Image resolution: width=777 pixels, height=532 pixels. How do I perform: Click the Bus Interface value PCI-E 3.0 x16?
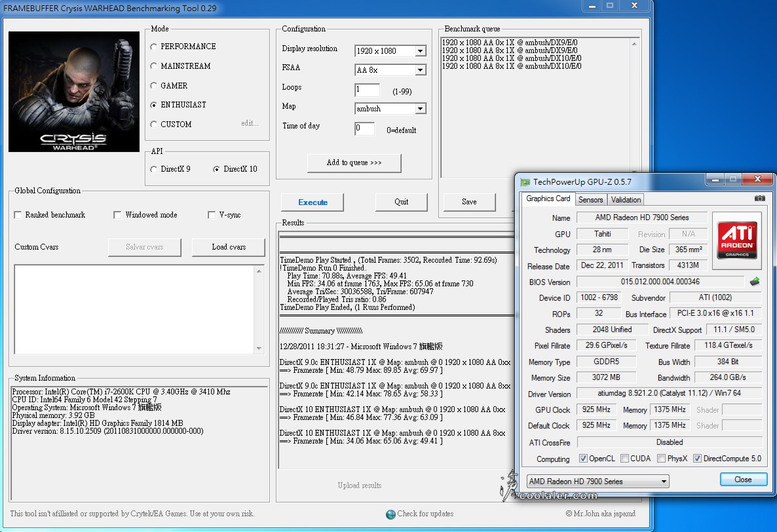coord(715,313)
